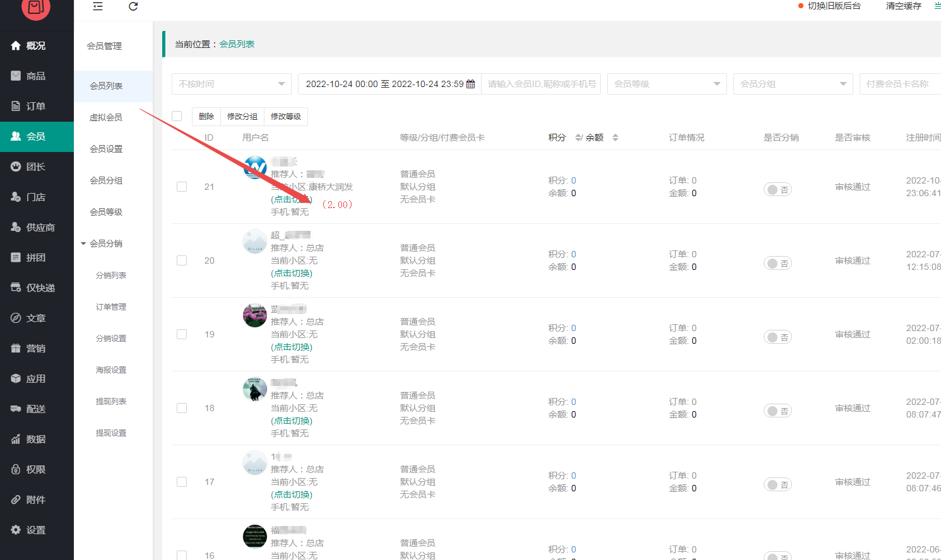This screenshot has height=560, width=941.
Task: Open 提现设置 in the submenu
Action: tap(111, 433)
